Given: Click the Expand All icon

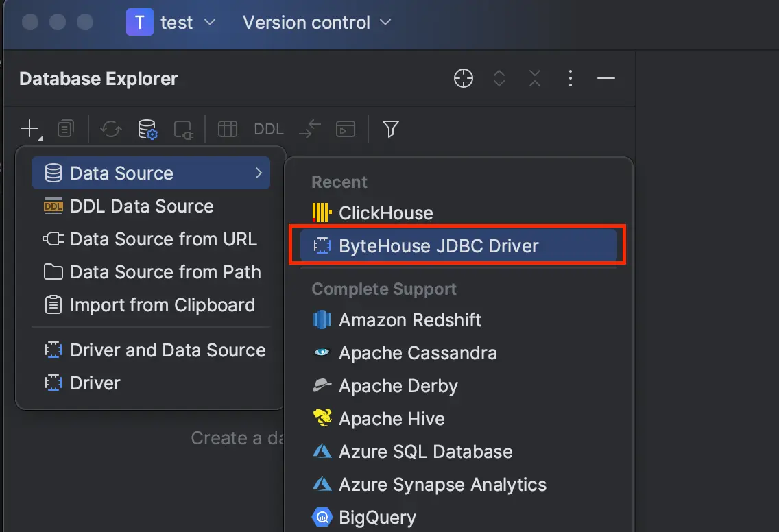Looking at the screenshot, I should pyautogui.click(x=499, y=78).
